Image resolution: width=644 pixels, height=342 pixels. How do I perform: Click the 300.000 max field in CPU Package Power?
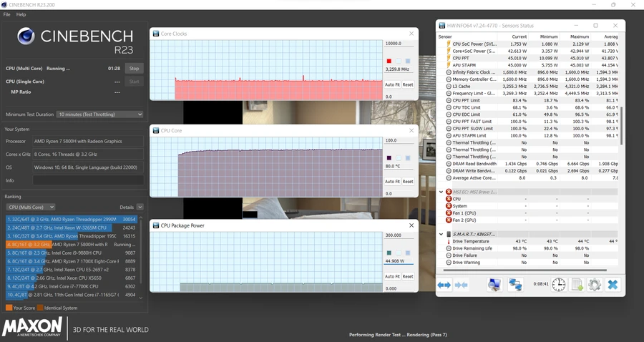pyautogui.click(x=399, y=235)
